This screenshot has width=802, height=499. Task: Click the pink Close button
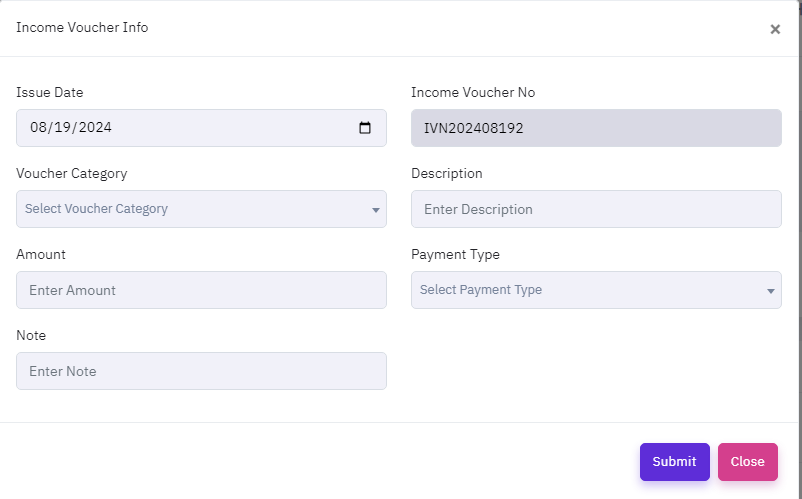click(x=747, y=462)
